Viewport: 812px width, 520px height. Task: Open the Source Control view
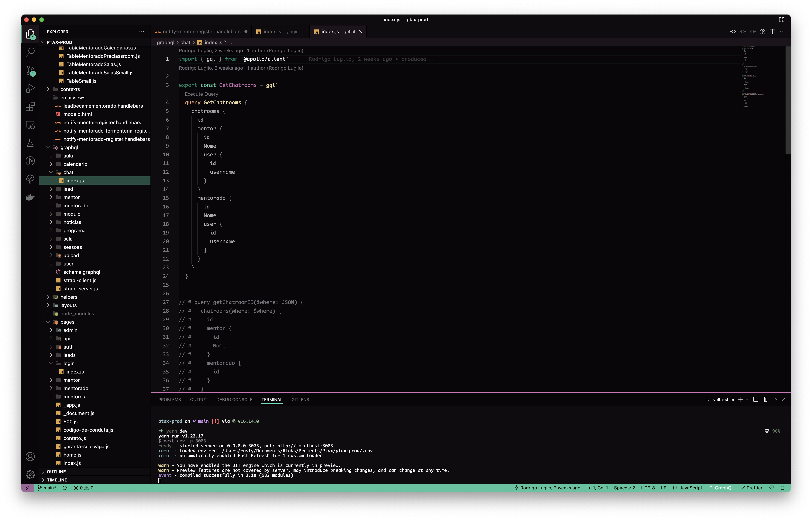coord(30,71)
